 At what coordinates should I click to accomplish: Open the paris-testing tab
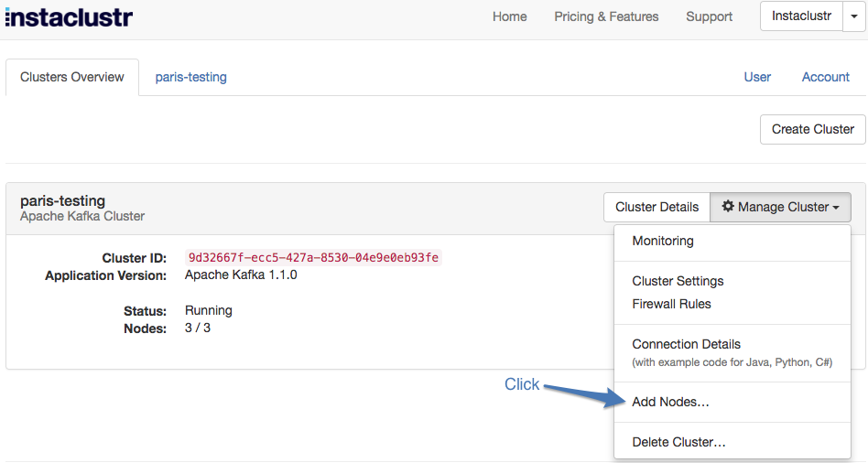point(190,77)
